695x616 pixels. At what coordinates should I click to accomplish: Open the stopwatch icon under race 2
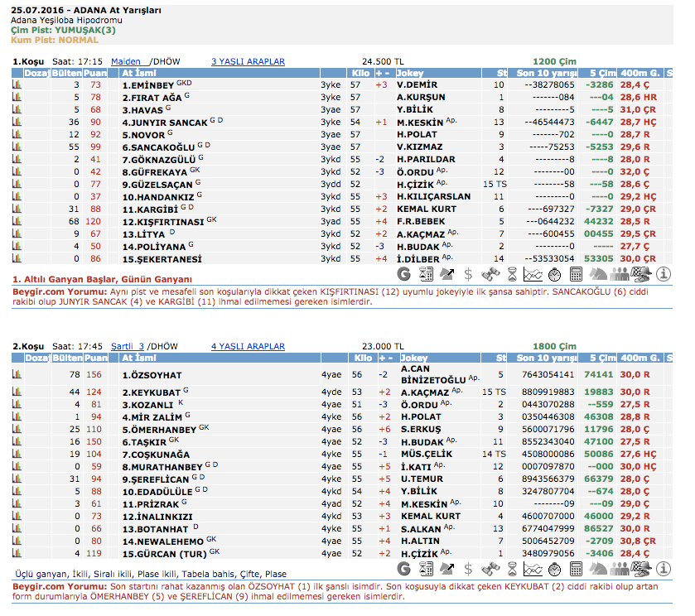(x=556, y=570)
